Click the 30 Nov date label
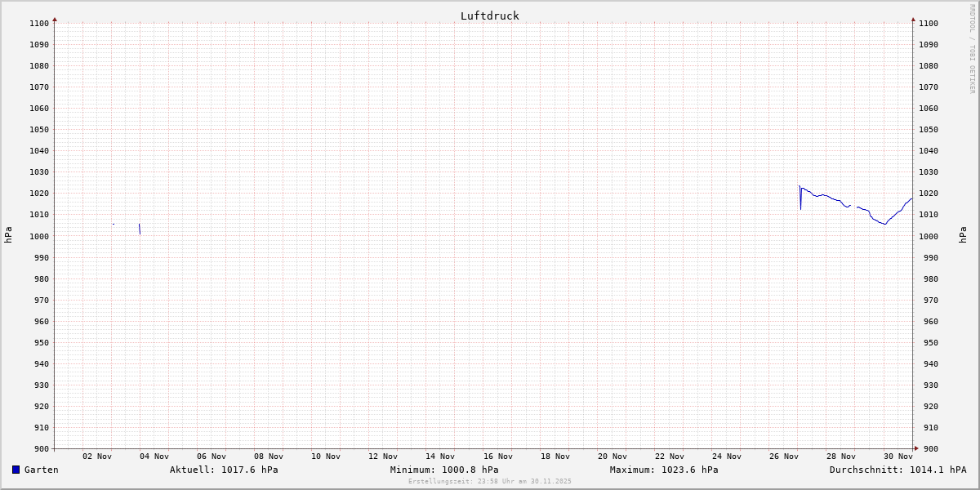This screenshot has height=490, width=980. (x=898, y=457)
